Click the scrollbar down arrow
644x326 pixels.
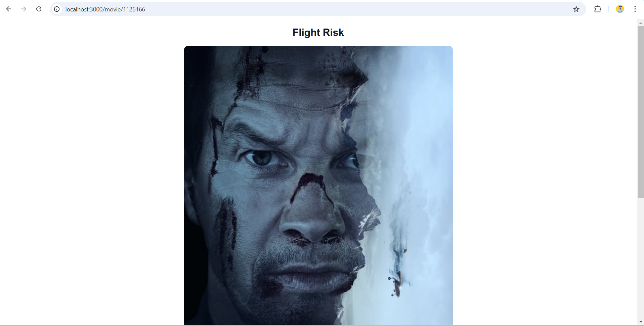tap(641, 322)
